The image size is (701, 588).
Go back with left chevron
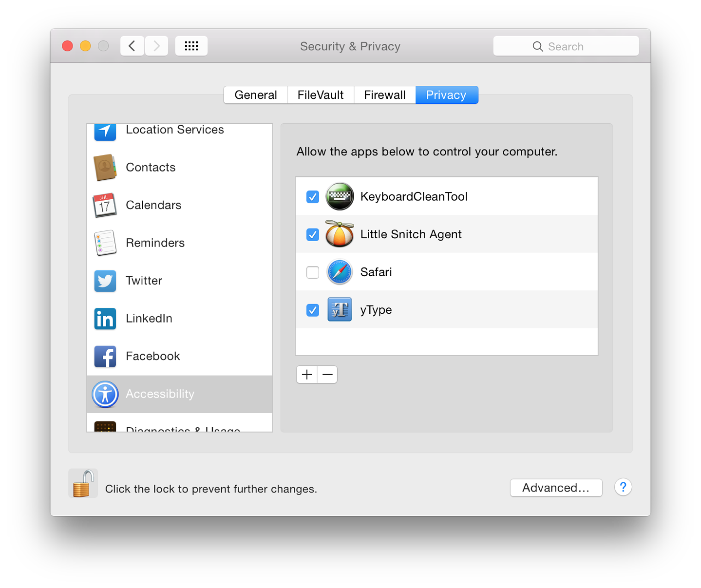click(132, 46)
